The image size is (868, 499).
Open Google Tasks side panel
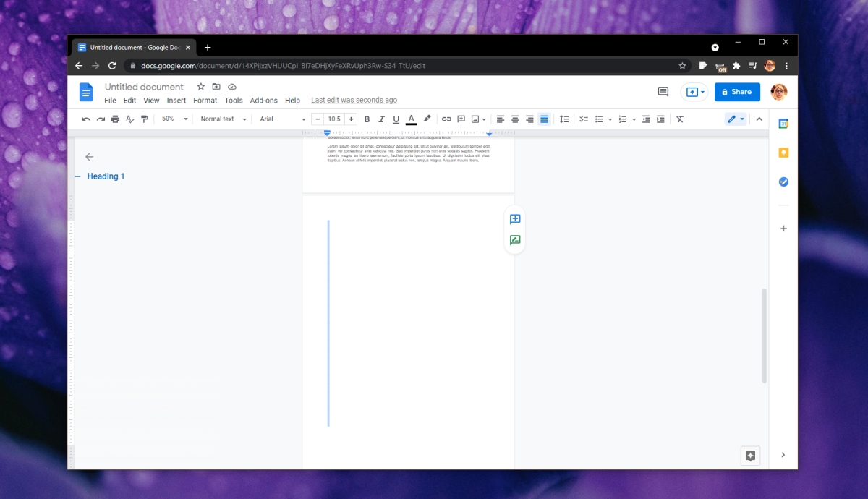(x=783, y=182)
